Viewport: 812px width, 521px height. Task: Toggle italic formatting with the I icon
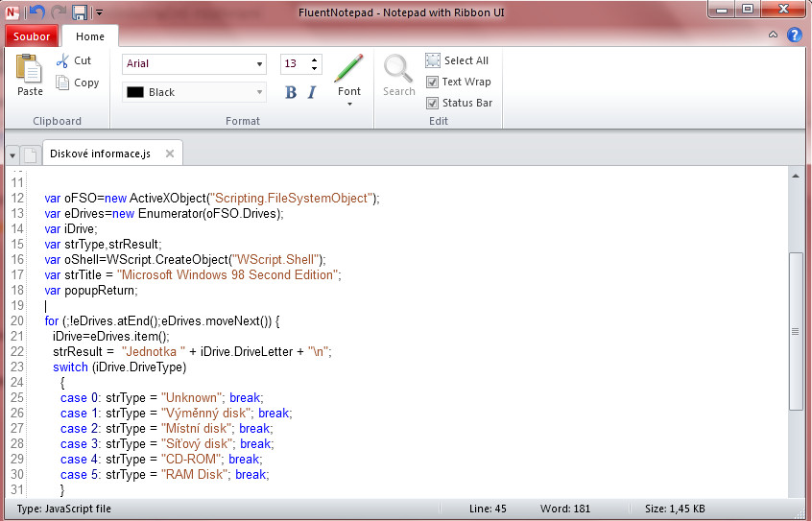312,92
